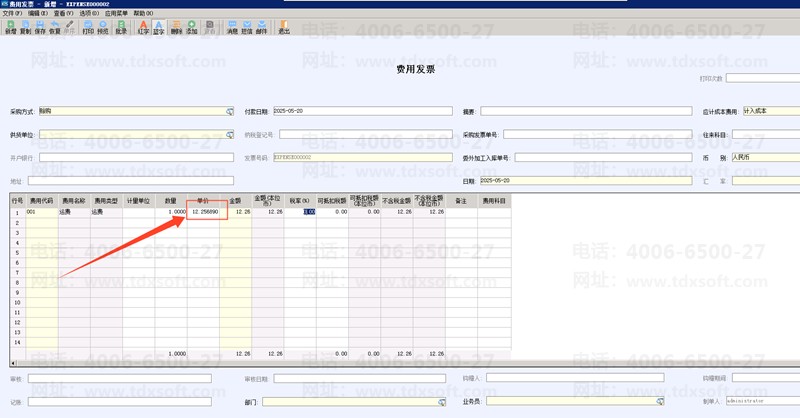The width and height of the screenshot is (800, 418).
Task: Click the 邮件 mail toolbar icon
Action: (x=262, y=28)
